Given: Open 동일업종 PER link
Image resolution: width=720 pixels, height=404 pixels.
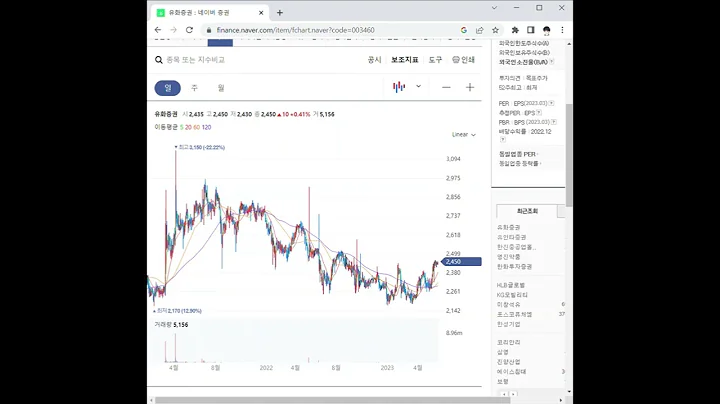Looking at the screenshot, I should tap(518, 154).
